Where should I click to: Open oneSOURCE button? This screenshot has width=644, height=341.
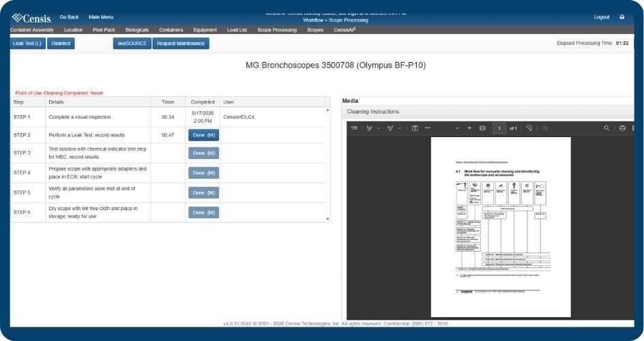132,44
